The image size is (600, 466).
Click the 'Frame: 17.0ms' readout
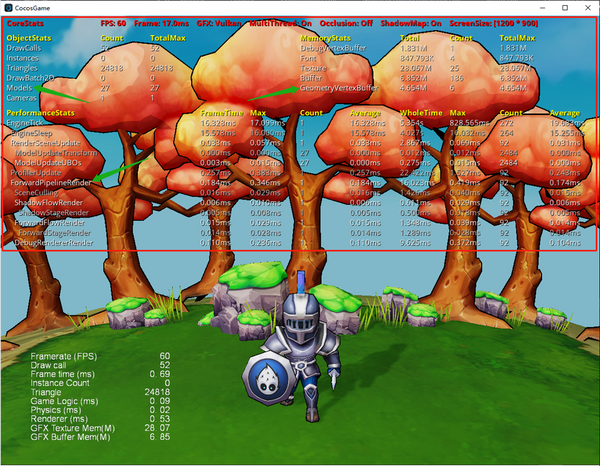161,23
